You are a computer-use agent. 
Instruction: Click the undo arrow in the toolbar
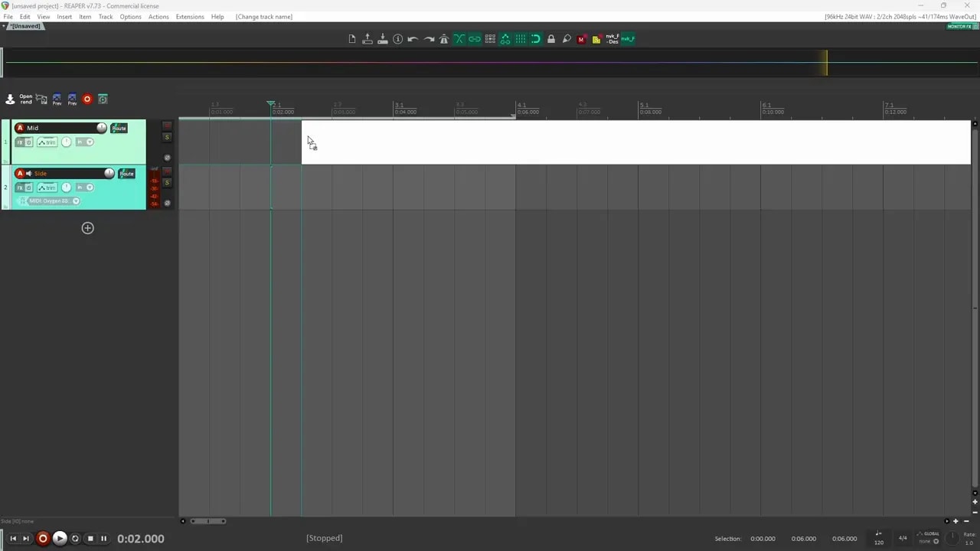(413, 39)
